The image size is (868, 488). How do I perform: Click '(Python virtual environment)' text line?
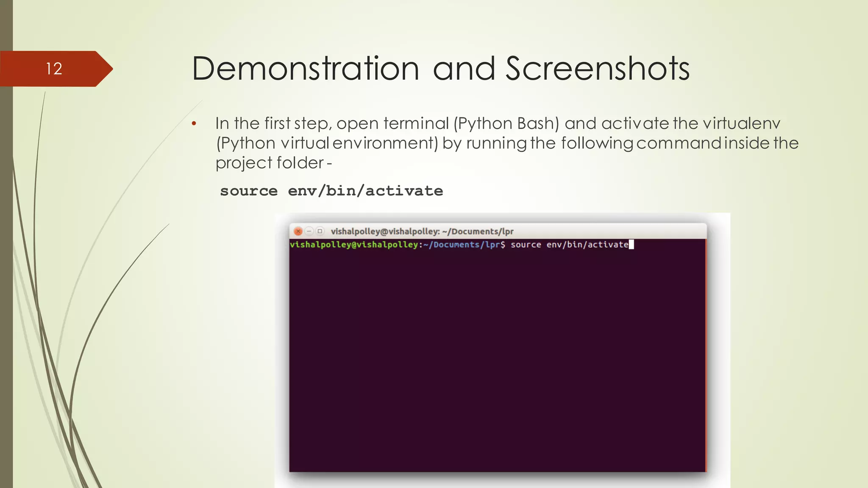pyautogui.click(x=327, y=143)
